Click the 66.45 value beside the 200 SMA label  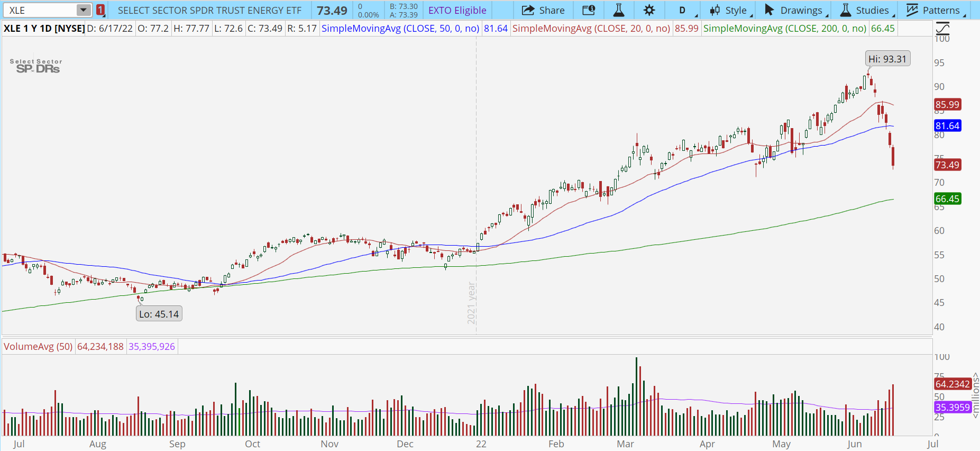(x=883, y=29)
